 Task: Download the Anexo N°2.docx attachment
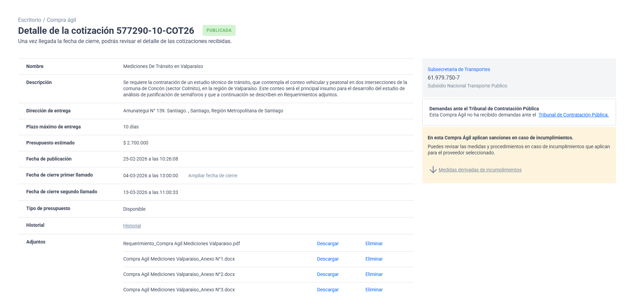click(x=327, y=274)
